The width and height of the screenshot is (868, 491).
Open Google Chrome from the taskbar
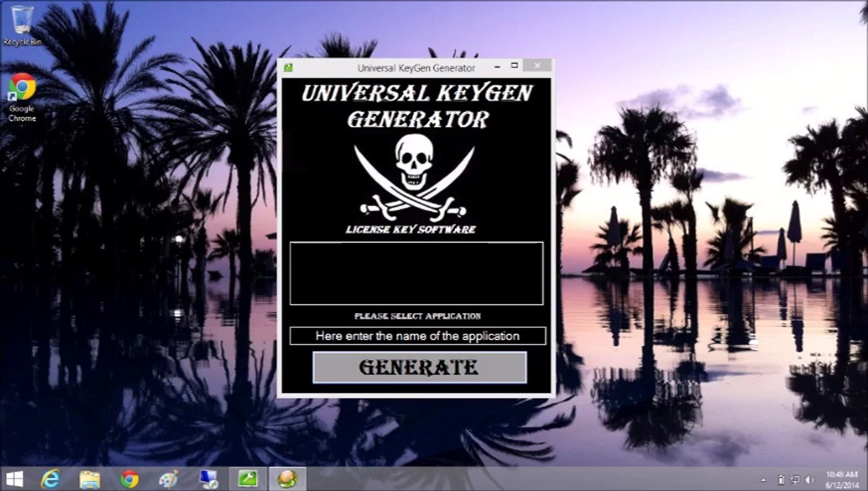129,479
